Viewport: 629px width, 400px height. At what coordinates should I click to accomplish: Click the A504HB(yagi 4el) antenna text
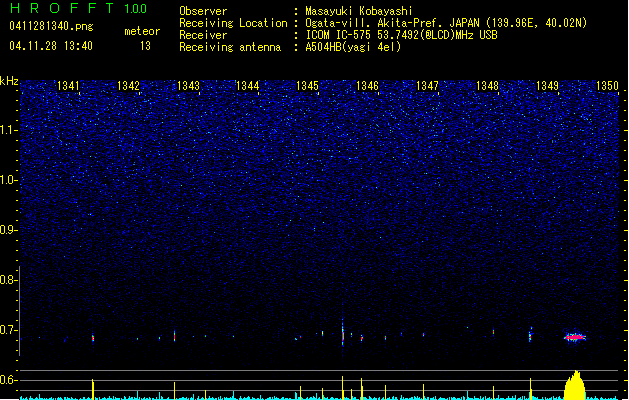pos(353,47)
